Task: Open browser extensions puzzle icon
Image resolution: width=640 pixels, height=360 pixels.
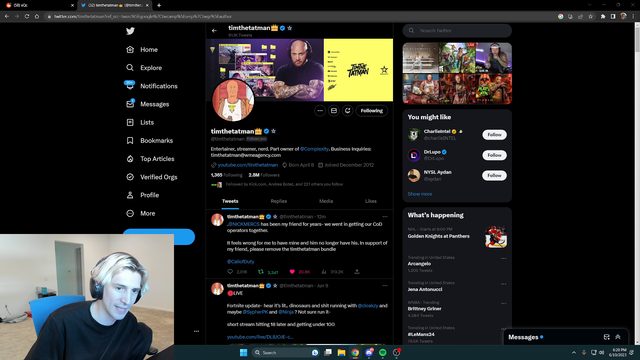Action: [x=603, y=16]
